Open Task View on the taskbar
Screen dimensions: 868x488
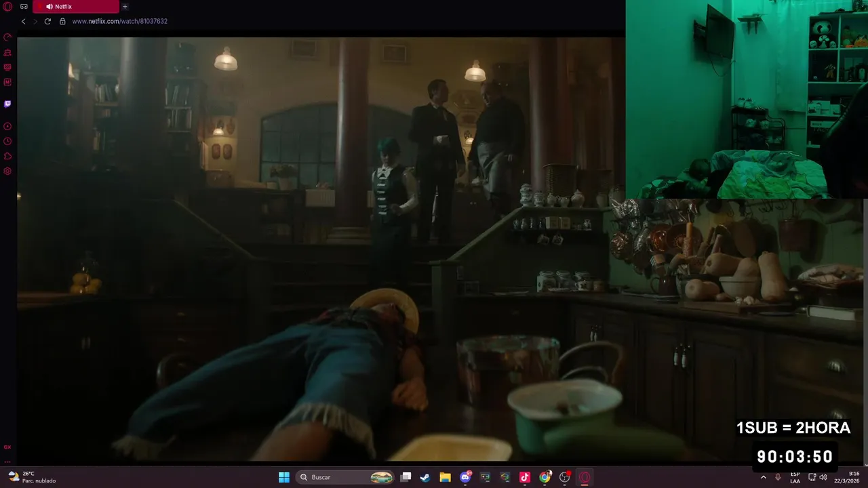click(x=406, y=477)
